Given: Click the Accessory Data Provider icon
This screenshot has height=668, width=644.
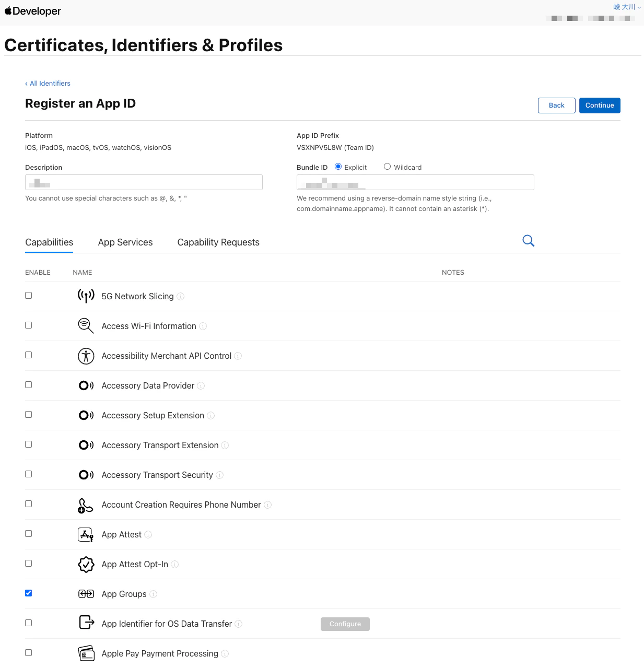Looking at the screenshot, I should click(x=86, y=385).
